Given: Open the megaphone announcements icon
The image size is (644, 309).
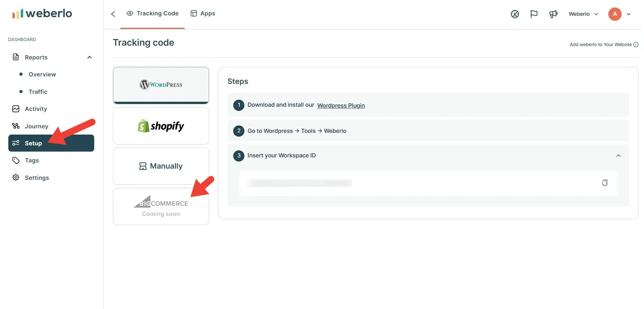Looking at the screenshot, I should 553,14.
